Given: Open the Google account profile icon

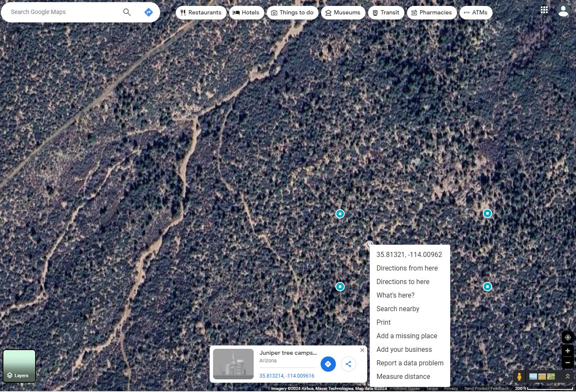Looking at the screenshot, I should click(x=563, y=11).
